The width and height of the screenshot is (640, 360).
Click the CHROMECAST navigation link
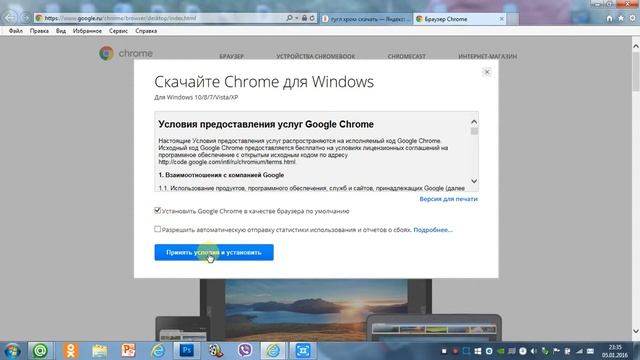click(407, 56)
